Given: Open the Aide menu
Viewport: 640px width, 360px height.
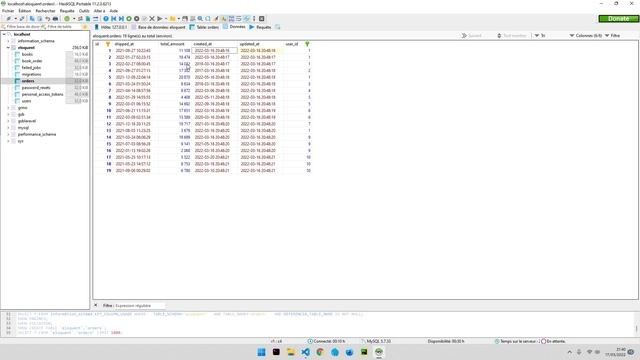Looking at the screenshot, I should [x=114, y=11].
